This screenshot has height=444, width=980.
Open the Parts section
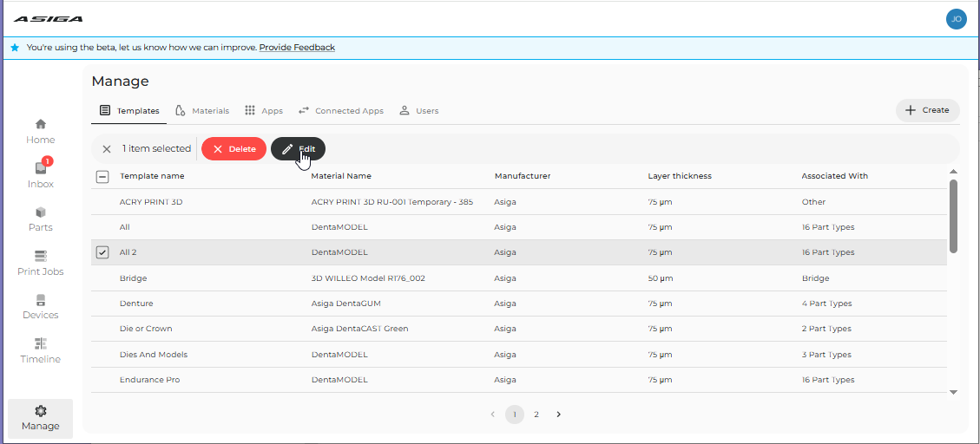pyautogui.click(x=41, y=219)
